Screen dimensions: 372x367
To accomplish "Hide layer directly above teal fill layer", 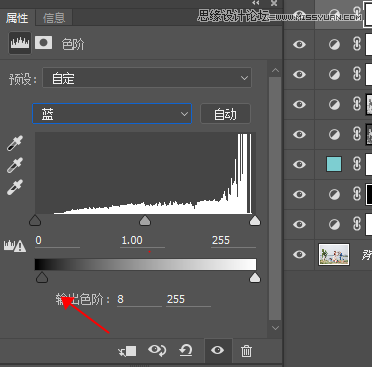I will (x=299, y=134).
